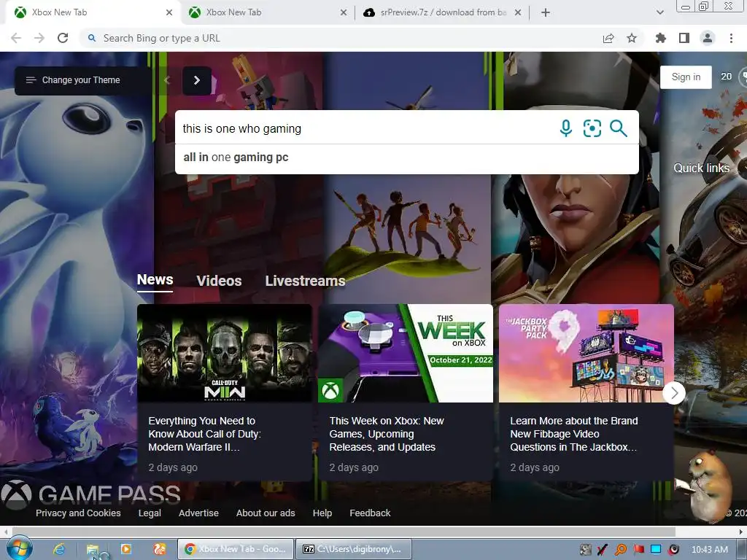Click the system clock 10:43 AM
Screen dimensions: 747x560
[x=709, y=550]
